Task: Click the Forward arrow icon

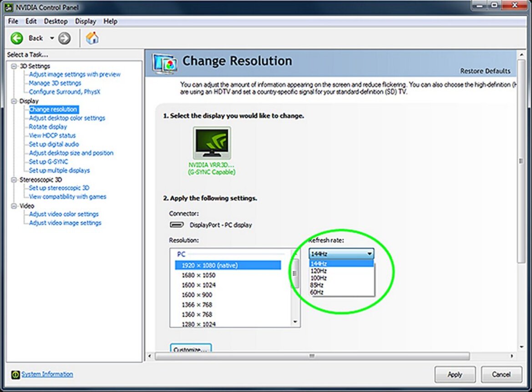Action: [65, 38]
